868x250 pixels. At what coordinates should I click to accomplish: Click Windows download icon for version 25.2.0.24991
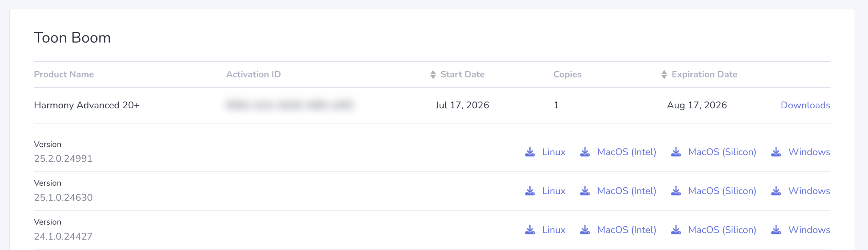point(776,152)
